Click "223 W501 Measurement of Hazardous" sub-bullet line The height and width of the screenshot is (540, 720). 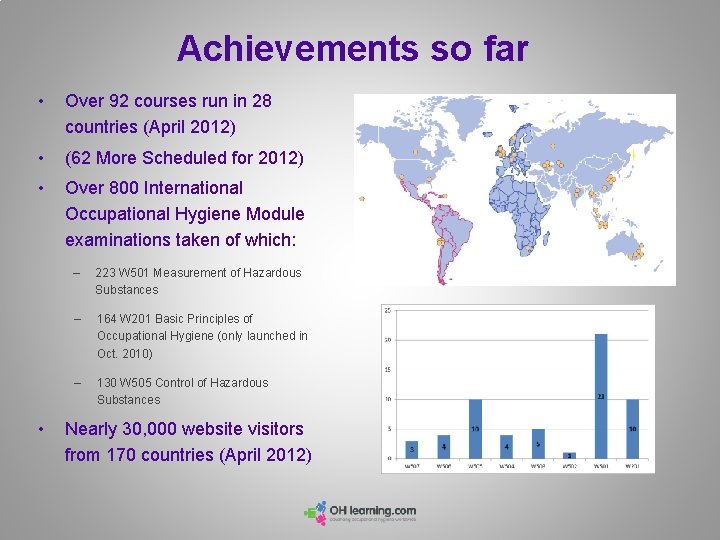coord(198,273)
